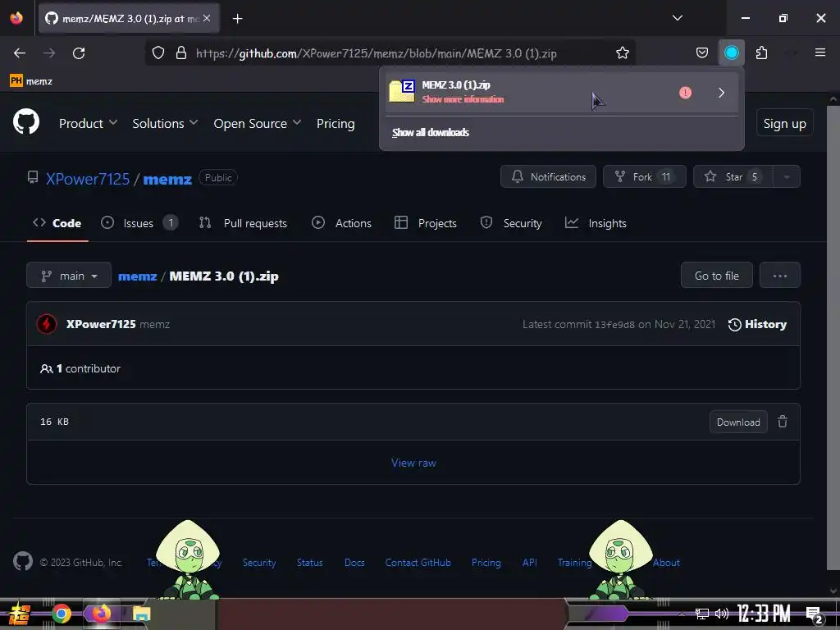Screen dimensions: 840x630
Task: Open the three-dot more options menu
Action: (779, 276)
